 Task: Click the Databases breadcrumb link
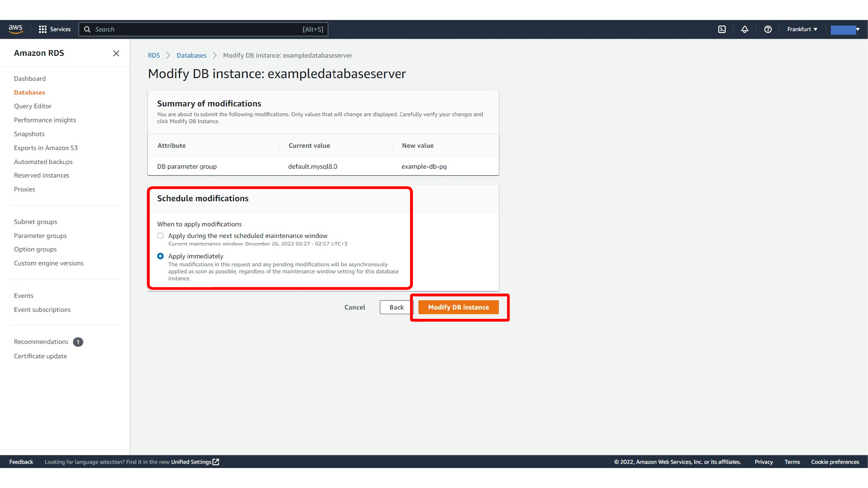tap(192, 55)
